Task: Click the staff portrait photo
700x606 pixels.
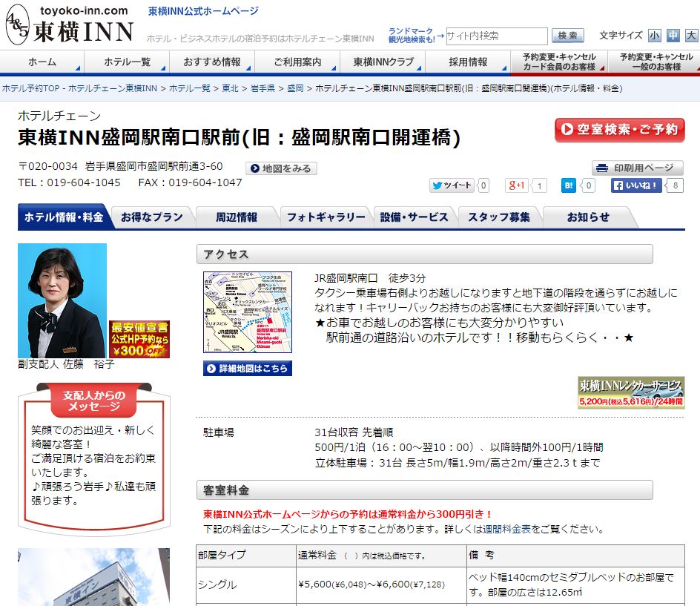Action: pyautogui.click(x=62, y=300)
